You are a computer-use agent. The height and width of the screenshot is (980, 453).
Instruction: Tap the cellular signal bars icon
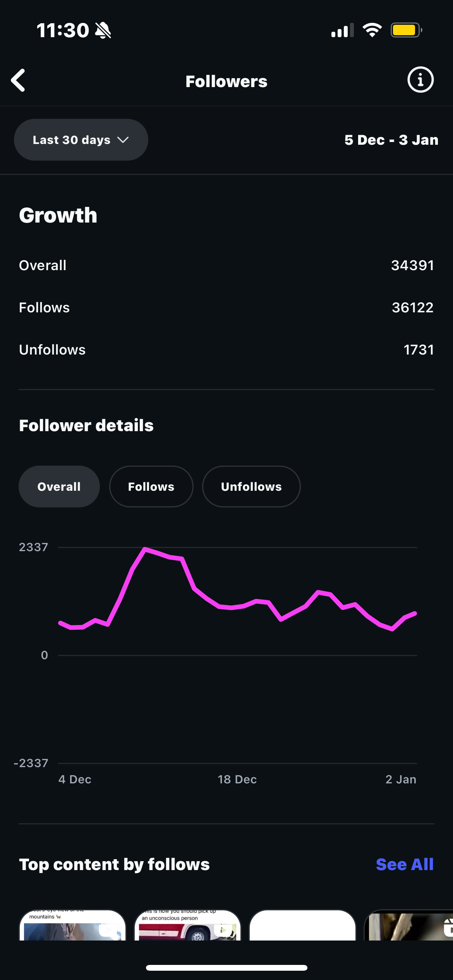coord(343,30)
